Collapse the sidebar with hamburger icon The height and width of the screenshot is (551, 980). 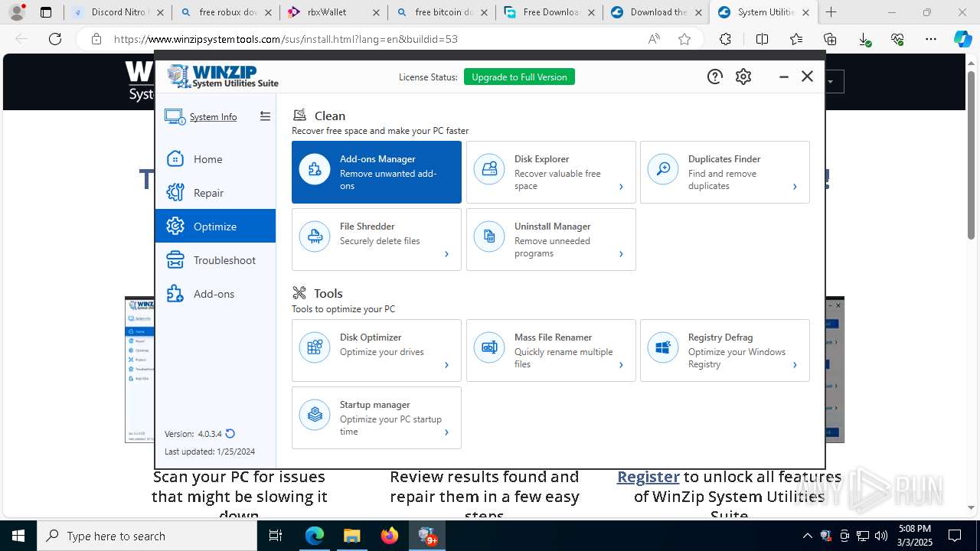(265, 116)
